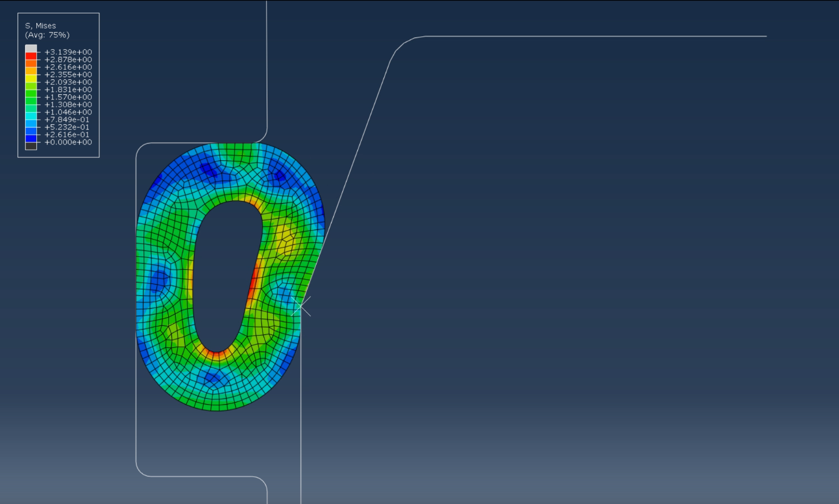Select the (Avg: 75%) legend text

pyautogui.click(x=47, y=35)
